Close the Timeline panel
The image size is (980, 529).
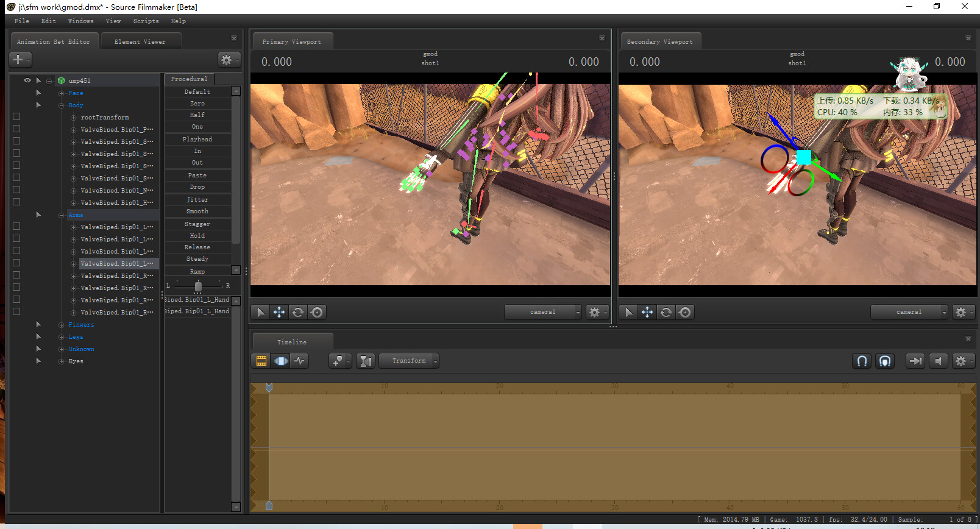968,339
